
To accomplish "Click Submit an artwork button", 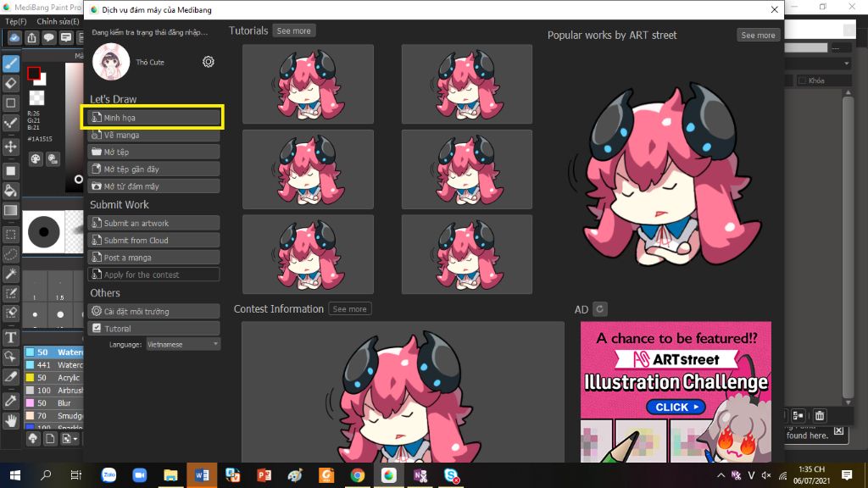I will pyautogui.click(x=154, y=223).
